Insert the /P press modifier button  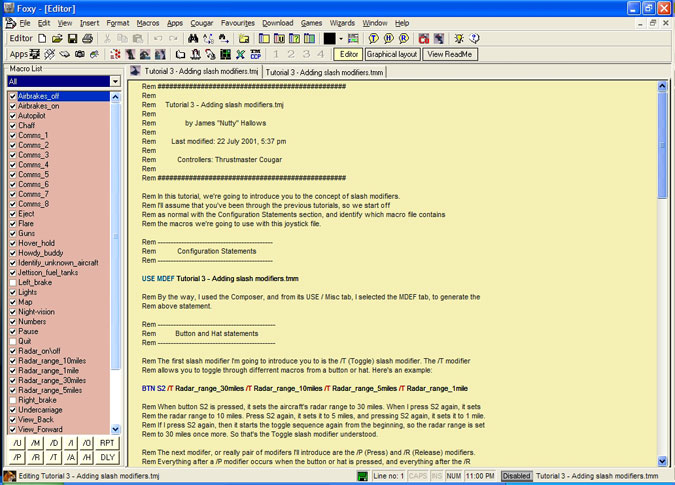(x=17, y=457)
